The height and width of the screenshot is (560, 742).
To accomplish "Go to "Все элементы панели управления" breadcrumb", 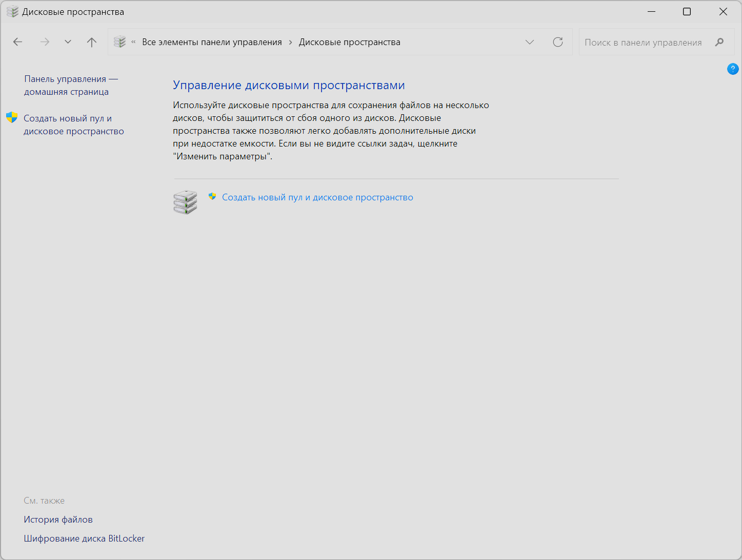I will tap(212, 42).
